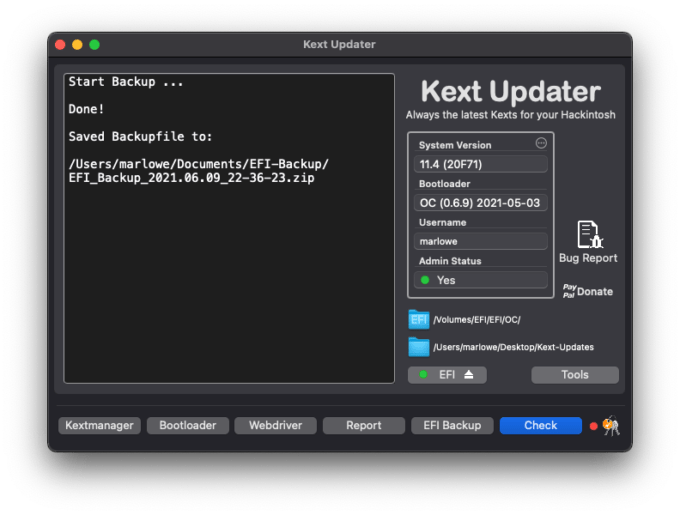
Task: Open the Kextmanager
Action: [x=99, y=425]
